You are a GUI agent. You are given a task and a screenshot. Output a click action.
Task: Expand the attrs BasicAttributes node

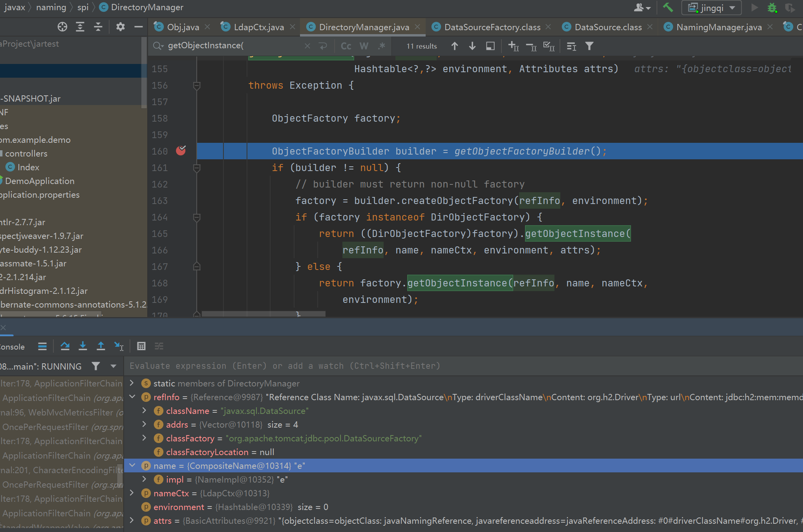coord(132,520)
